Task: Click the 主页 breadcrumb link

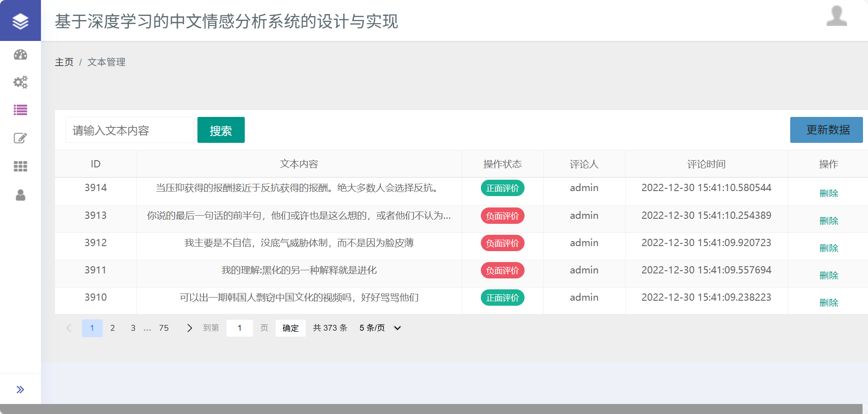Action: pyautogui.click(x=64, y=62)
